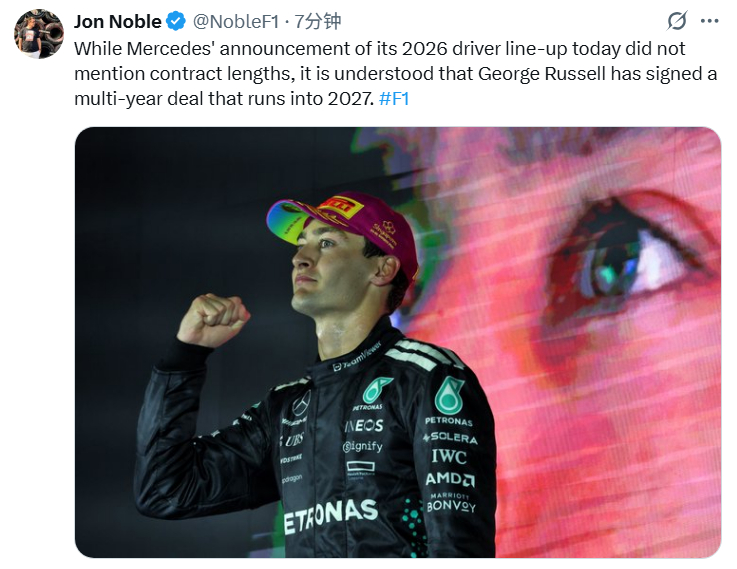Click the Marriott Bonvoy logo on sleeve
The width and height of the screenshot is (737, 569).
point(451,501)
